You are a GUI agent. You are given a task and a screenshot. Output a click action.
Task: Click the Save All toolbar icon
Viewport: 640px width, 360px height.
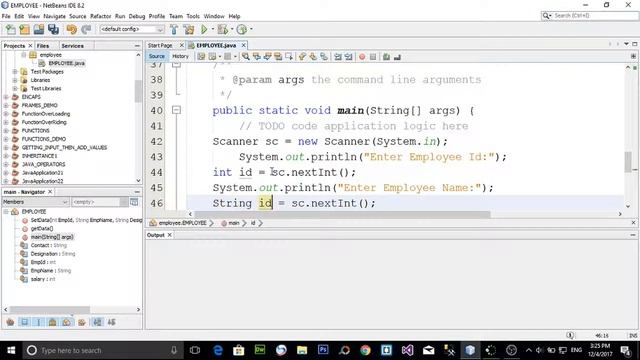[53, 29]
